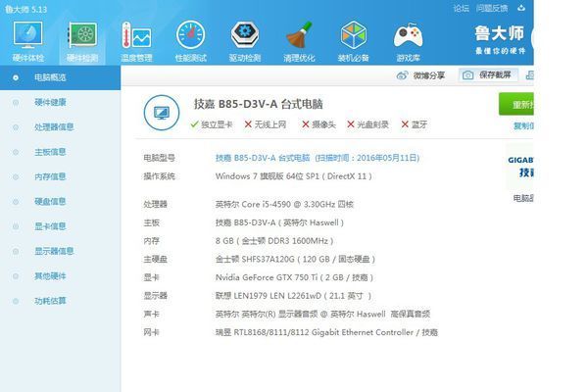Click the Gigabyte brand logo thumbnail
The image size is (588, 392).
(519, 167)
